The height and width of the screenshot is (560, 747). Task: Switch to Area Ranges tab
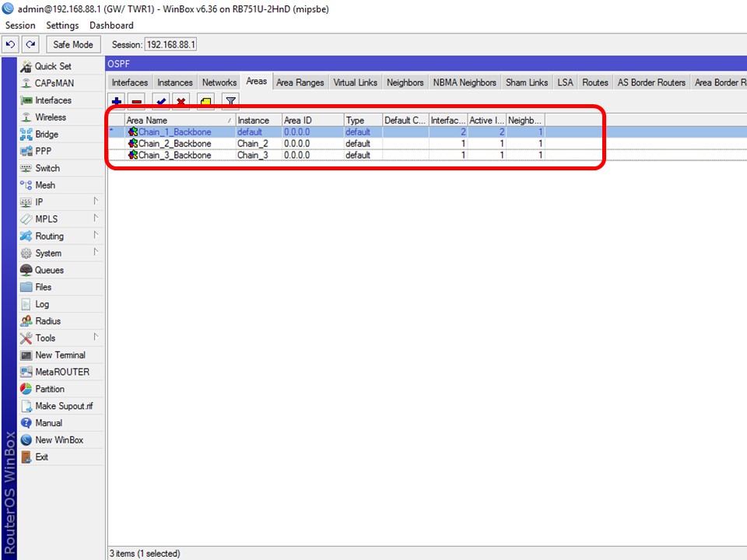300,82
